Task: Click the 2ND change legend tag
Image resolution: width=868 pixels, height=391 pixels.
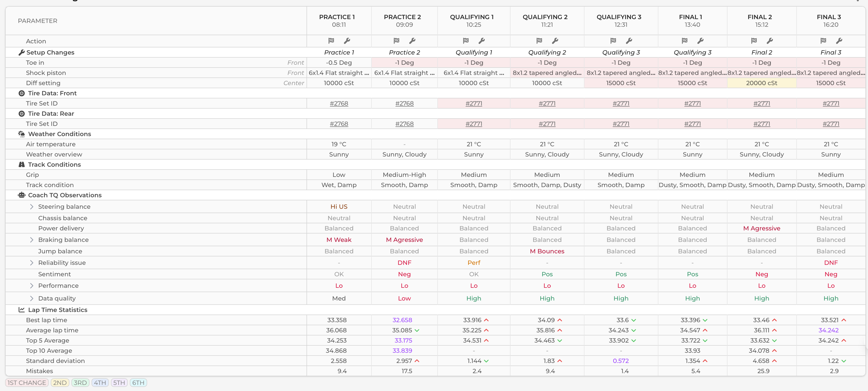Action: (60, 383)
